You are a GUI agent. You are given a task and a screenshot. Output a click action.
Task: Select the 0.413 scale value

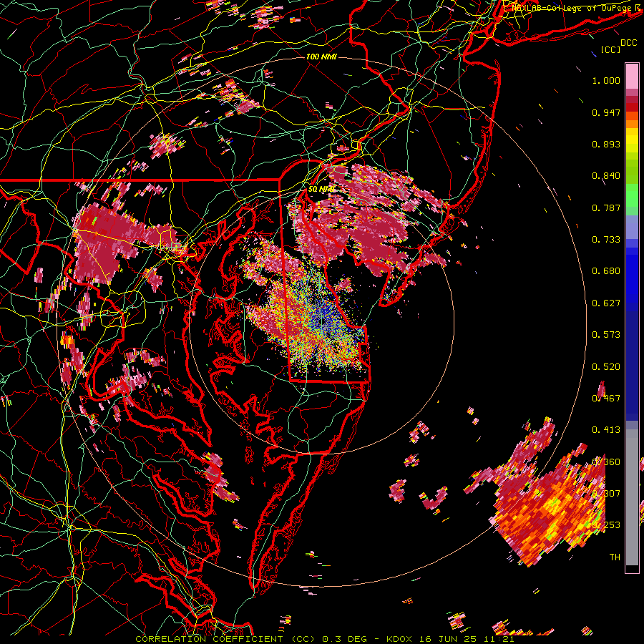pos(606,430)
